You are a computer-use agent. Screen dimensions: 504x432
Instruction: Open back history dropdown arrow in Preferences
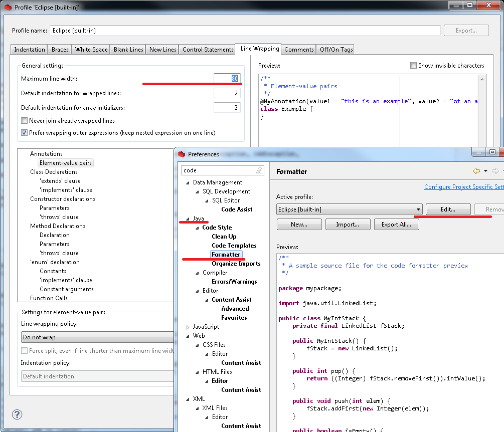[485, 171]
